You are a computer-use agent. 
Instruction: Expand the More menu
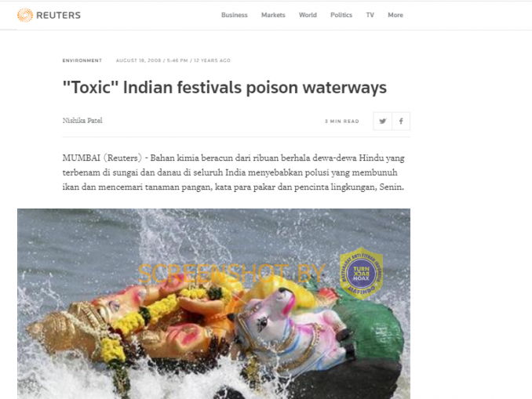[395, 15]
